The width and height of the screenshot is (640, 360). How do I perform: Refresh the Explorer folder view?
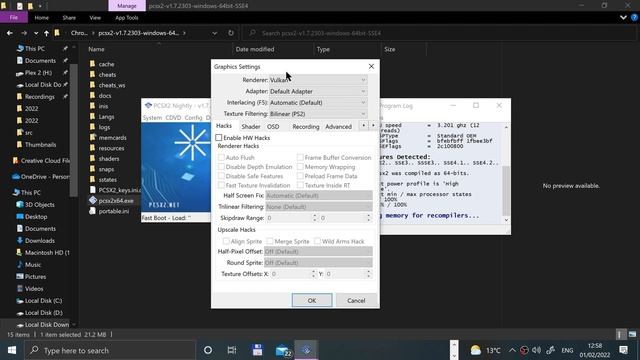[x=231, y=33]
